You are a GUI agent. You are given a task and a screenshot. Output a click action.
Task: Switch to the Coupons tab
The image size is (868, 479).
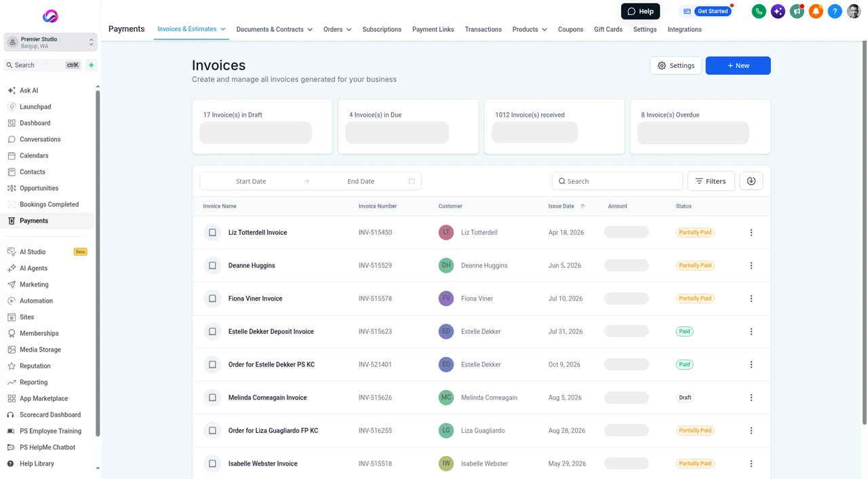coord(570,30)
